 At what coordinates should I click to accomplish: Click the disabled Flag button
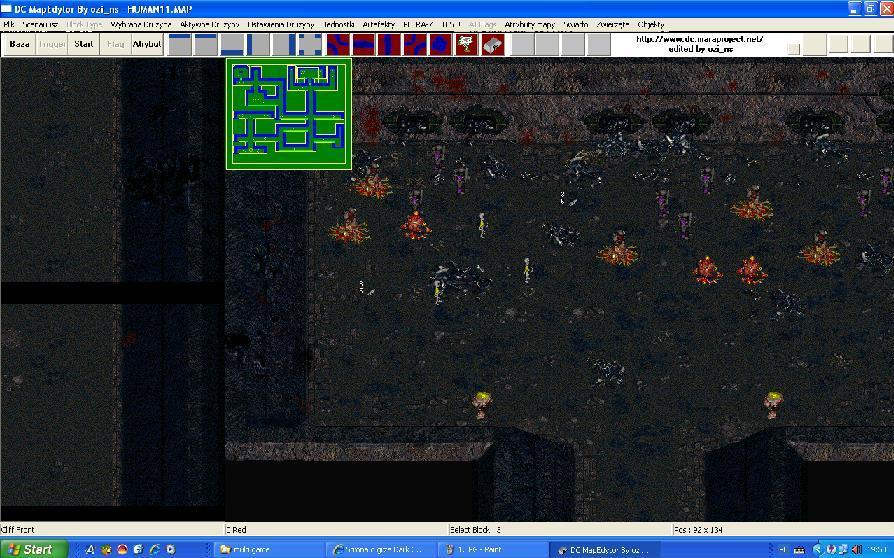[115, 44]
